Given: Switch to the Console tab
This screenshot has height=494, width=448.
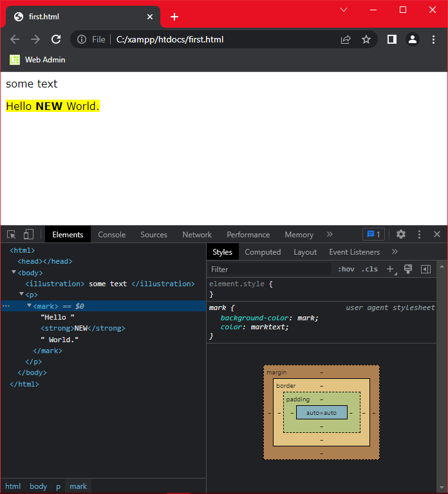Looking at the screenshot, I should (112, 235).
